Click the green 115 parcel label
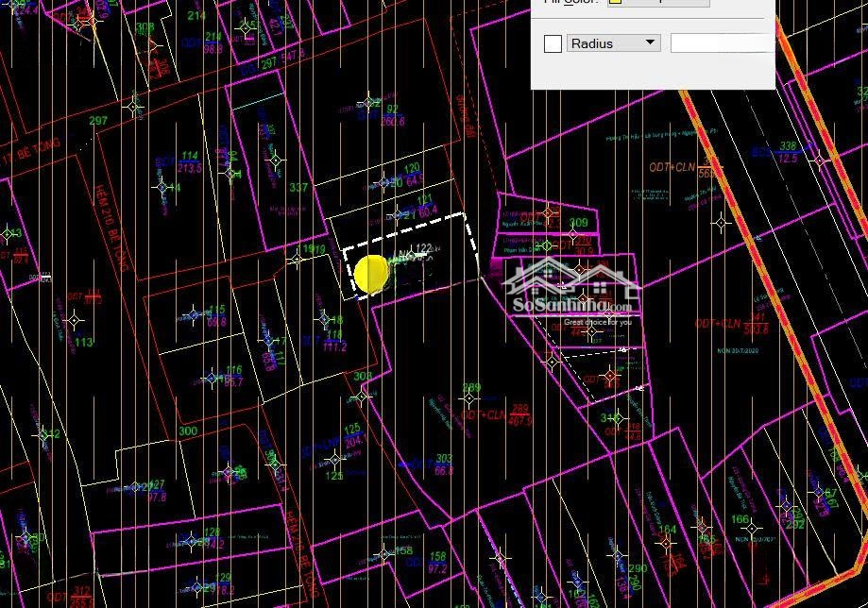Image resolution: width=868 pixels, height=608 pixels. 216,310
